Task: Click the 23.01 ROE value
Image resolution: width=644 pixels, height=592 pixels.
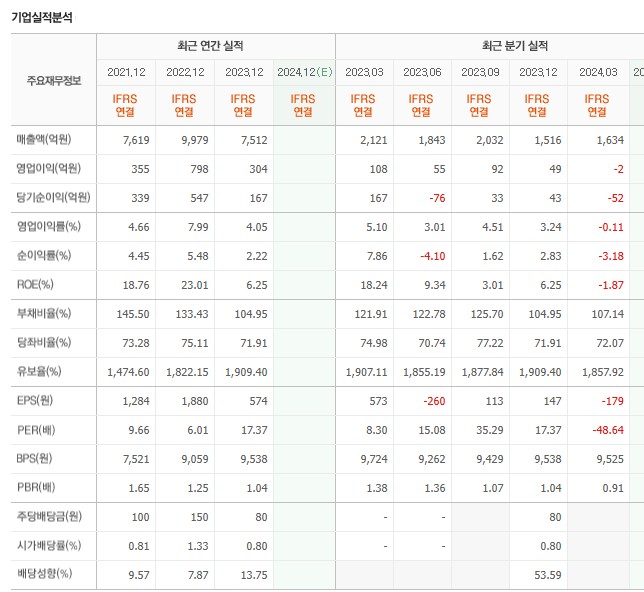Action: pos(195,285)
